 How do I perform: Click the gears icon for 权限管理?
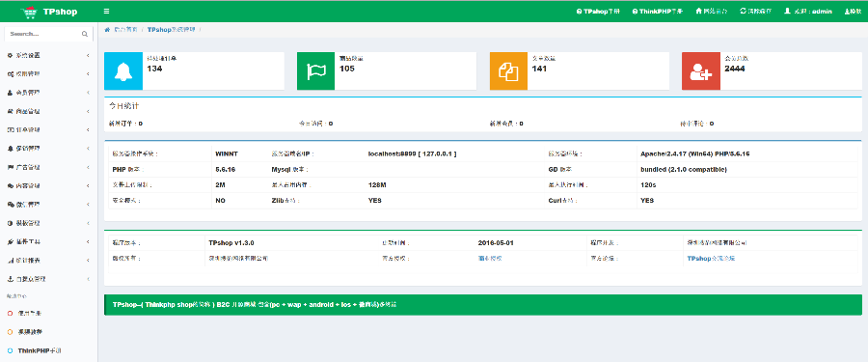coord(10,73)
